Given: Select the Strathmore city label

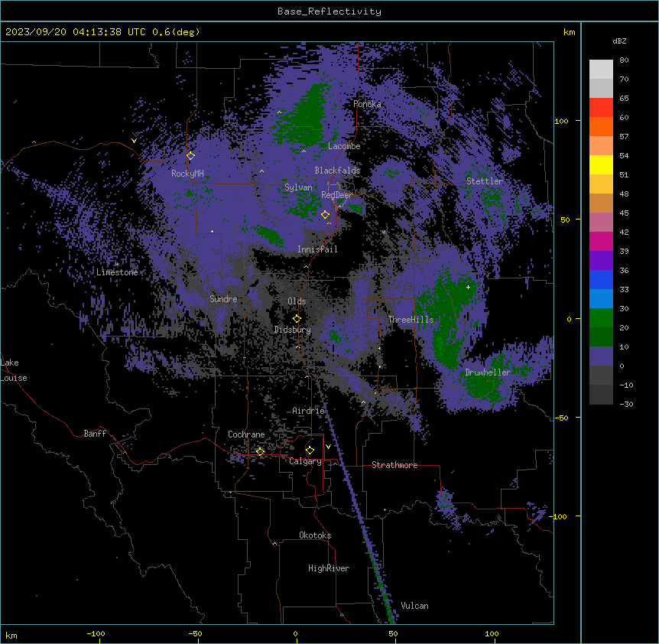Looking at the screenshot, I should tap(394, 465).
